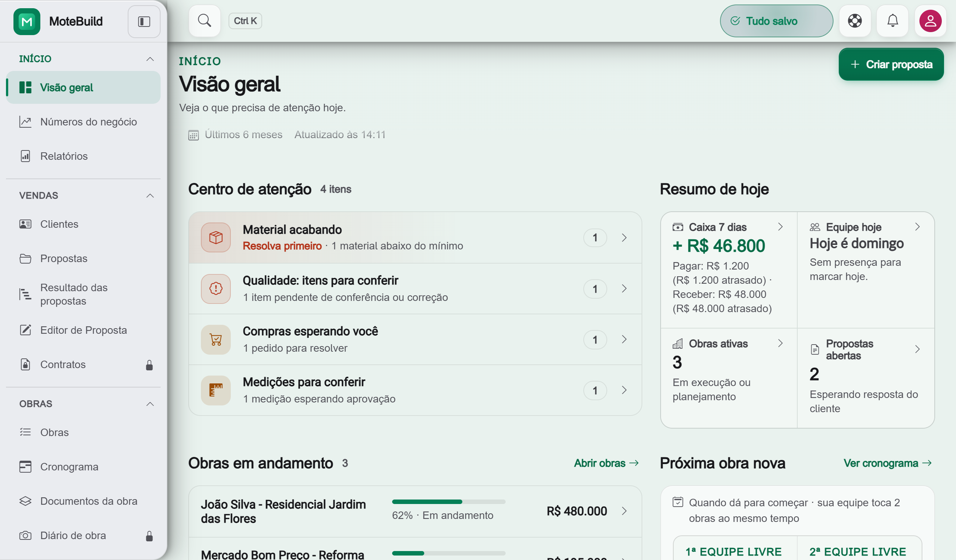Open the search magnifier icon

coord(205,21)
